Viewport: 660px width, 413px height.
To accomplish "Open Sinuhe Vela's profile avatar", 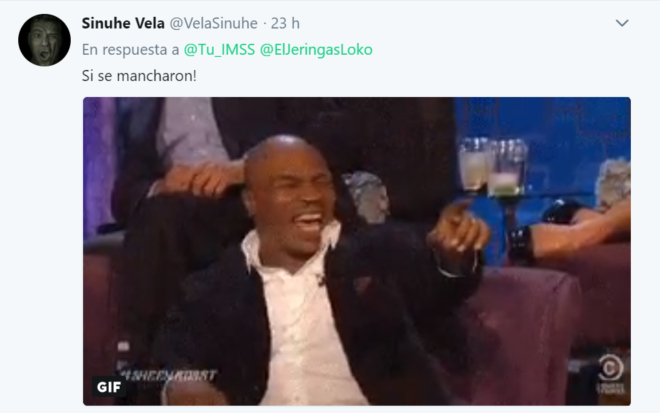I will pyautogui.click(x=44, y=40).
